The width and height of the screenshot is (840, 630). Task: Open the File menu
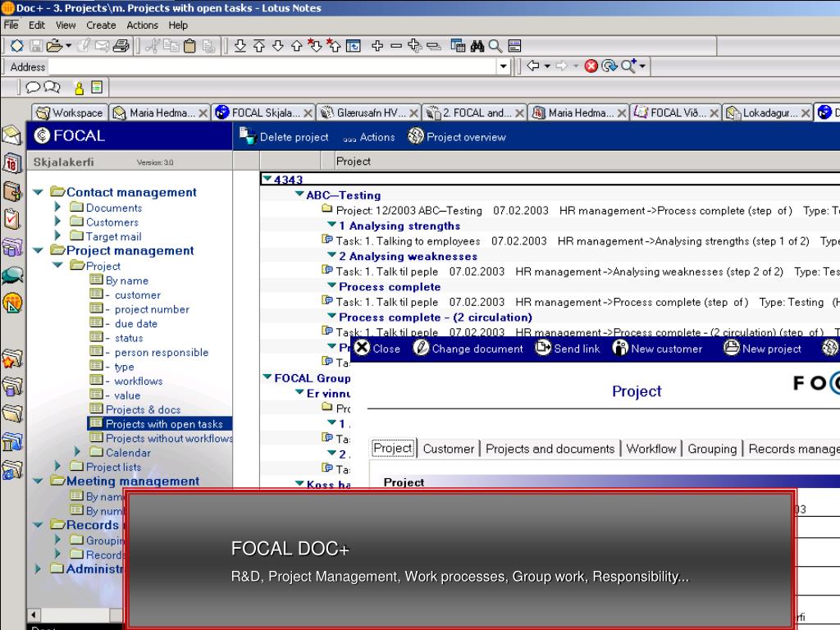click(11, 25)
